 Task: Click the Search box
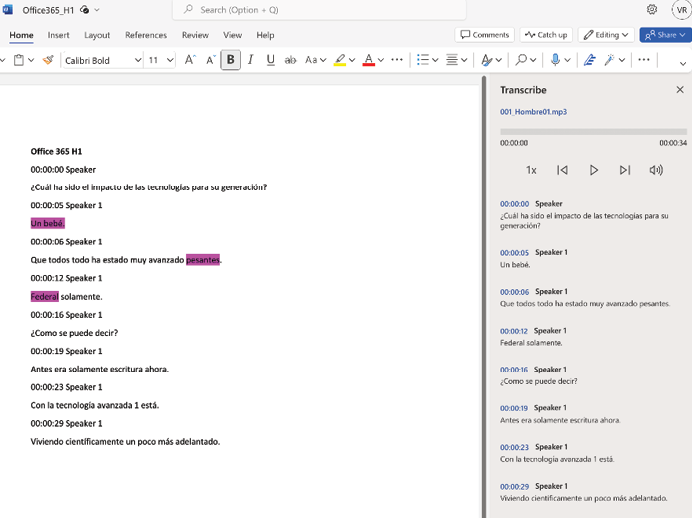pos(319,10)
